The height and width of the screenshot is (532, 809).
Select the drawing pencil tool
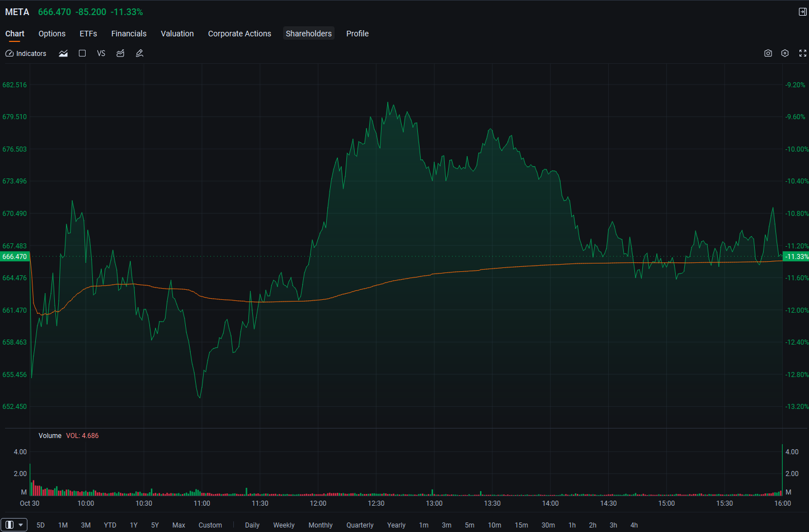click(139, 54)
